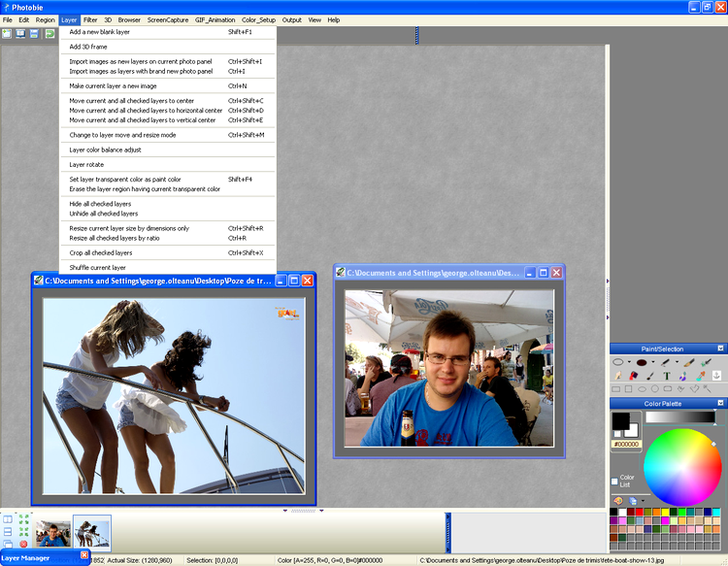Choose 'Hide all checked layers'
Screen dimensions: 728x566
point(168,204)
